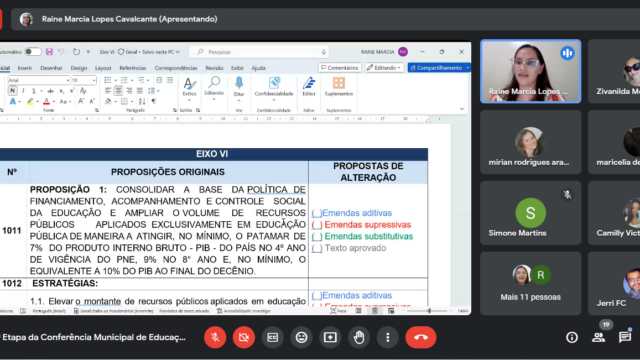Turn on camera in the Meet bar
Image resolution: width=640 pixels, height=360 pixels.
point(244,337)
